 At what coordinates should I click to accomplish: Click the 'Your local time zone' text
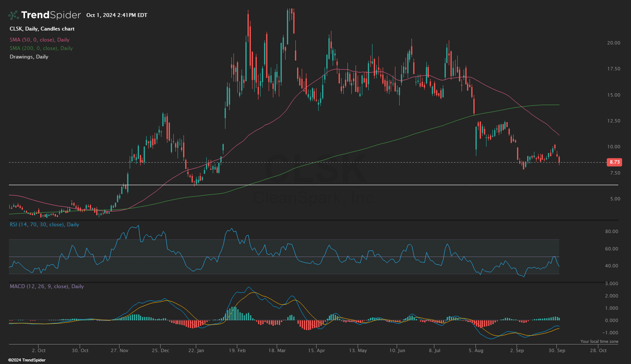point(599,342)
